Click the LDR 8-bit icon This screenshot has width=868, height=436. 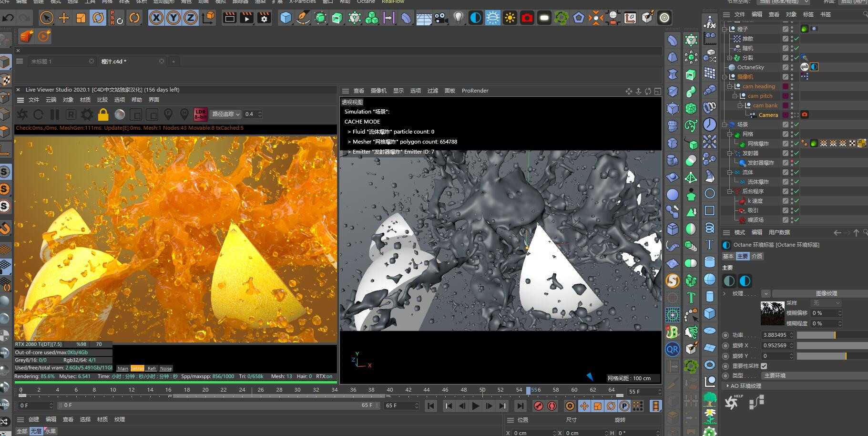coord(201,114)
